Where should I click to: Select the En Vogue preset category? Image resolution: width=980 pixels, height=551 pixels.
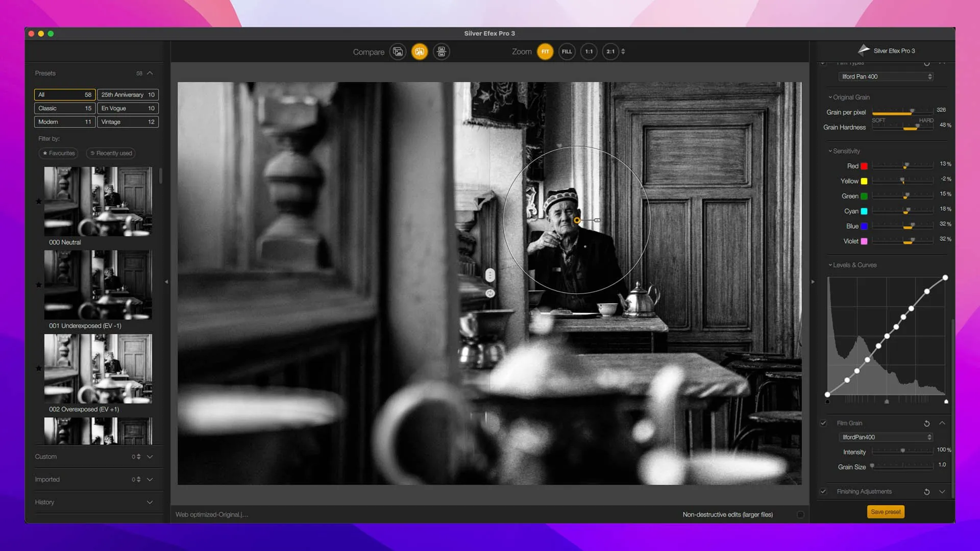click(128, 108)
